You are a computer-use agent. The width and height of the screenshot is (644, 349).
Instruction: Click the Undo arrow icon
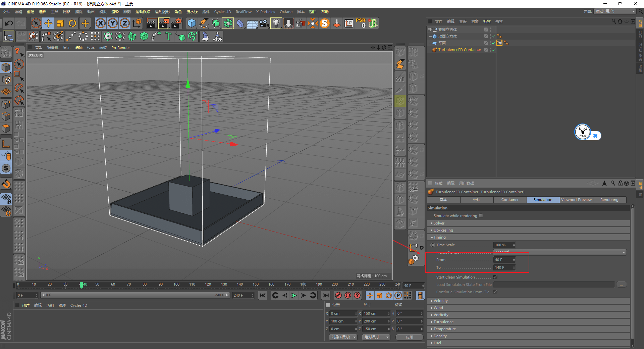9,23
